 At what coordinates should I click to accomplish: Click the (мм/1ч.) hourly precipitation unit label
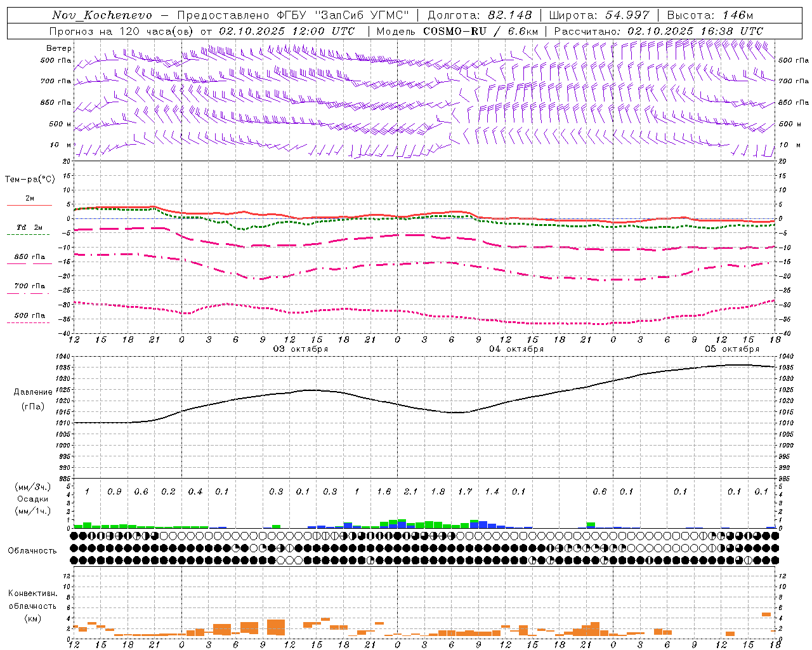tap(32, 510)
